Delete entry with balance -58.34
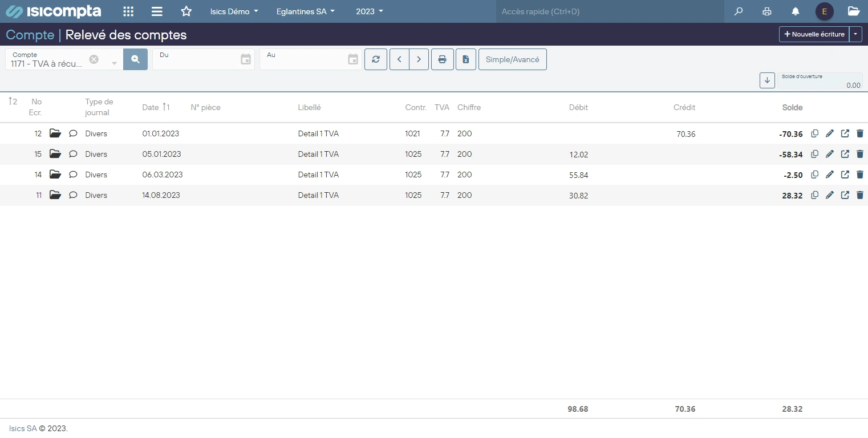Image resolution: width=868 pixels, height=438 pixels. (860, 154)
